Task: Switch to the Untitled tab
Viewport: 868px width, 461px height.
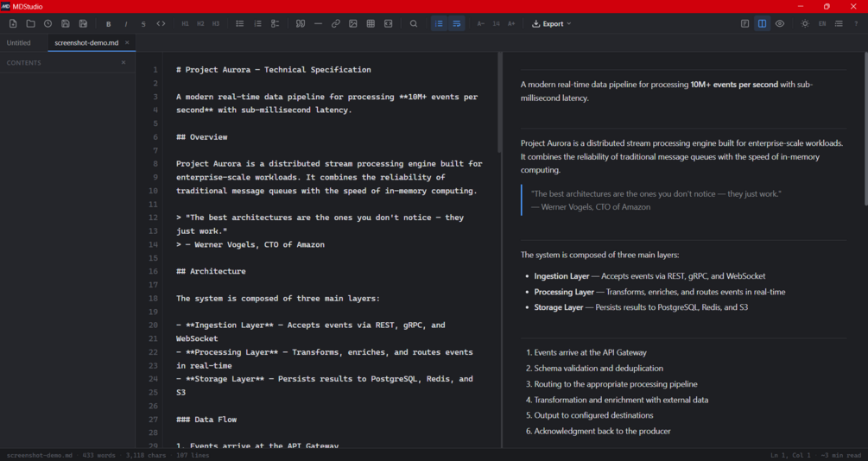Action: click(x=19, y=42)
